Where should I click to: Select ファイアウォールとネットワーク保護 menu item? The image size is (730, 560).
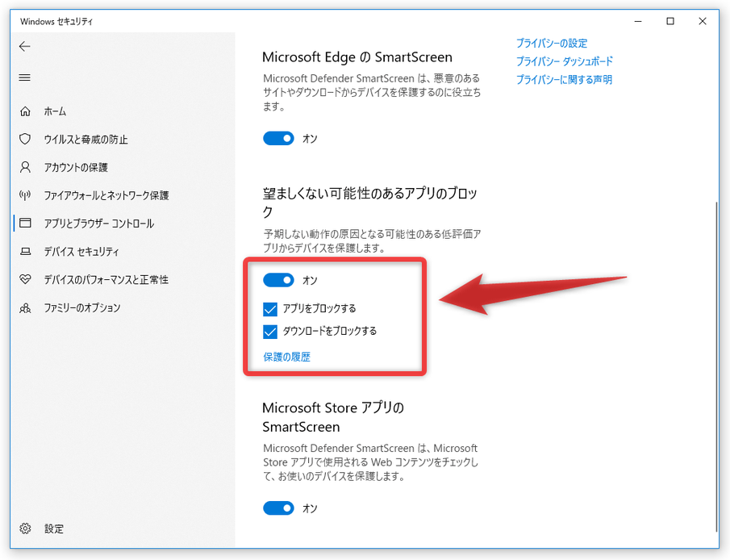pos(106,195)
